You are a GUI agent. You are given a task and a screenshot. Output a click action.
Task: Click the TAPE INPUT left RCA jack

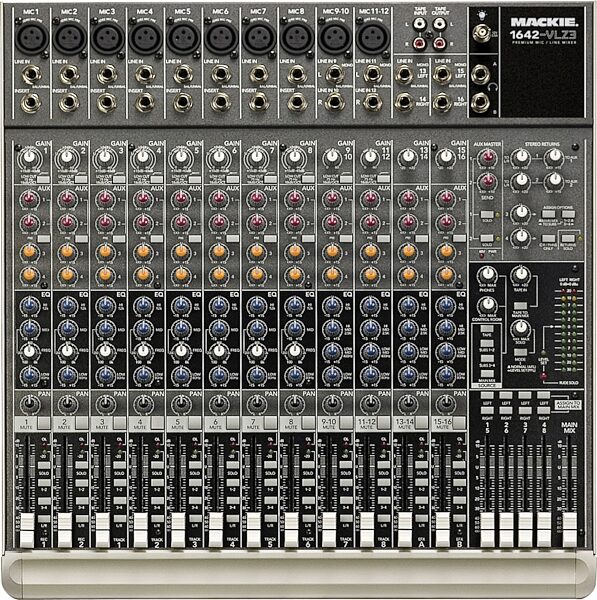pyautogui.click(x=419, y=24)
